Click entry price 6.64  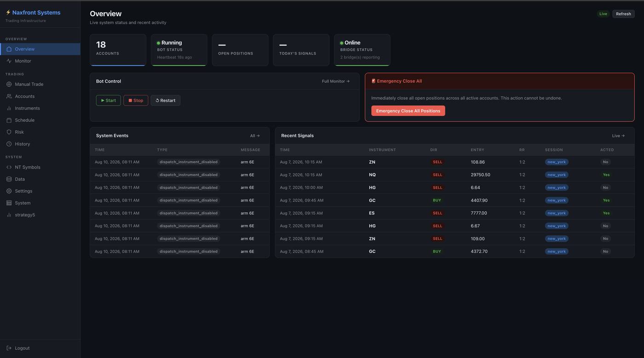coord(475,188)
